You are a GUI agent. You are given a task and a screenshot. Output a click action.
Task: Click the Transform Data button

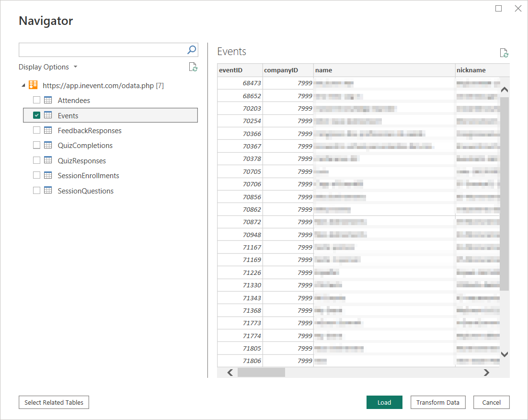(438, 402)
